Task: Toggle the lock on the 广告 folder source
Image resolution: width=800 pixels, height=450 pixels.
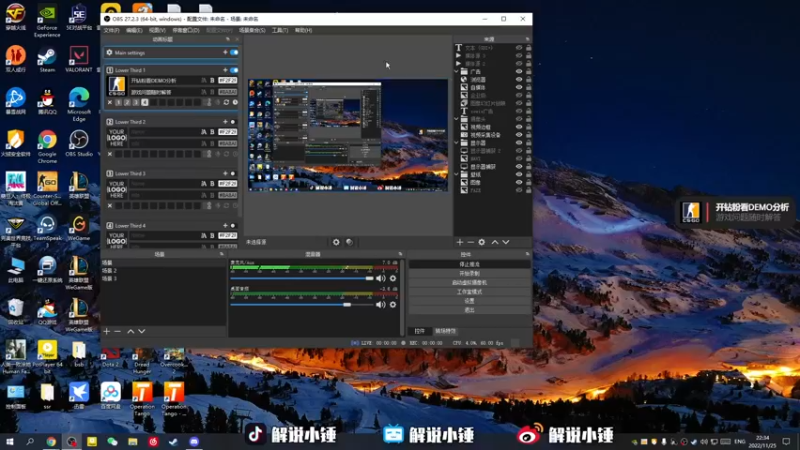Action: [529, 71]
